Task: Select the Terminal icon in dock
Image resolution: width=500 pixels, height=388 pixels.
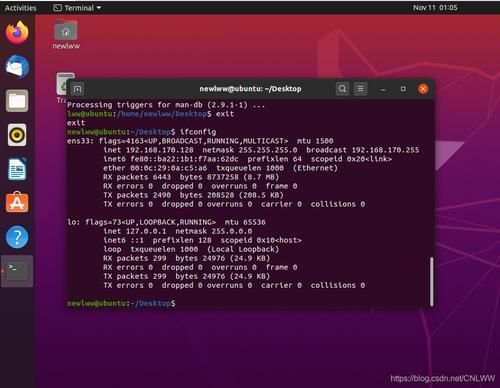Action: click(17, 271)
